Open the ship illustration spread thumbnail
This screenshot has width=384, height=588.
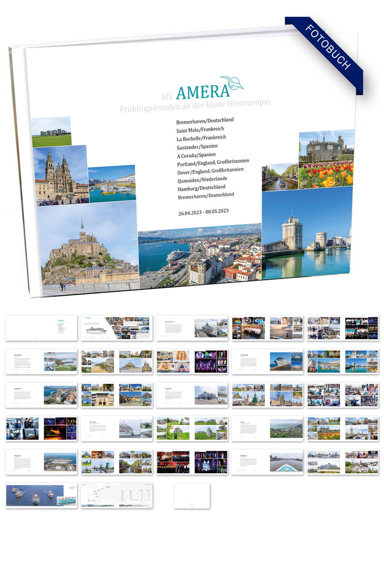pyautogui.click(x=117, y=328)
